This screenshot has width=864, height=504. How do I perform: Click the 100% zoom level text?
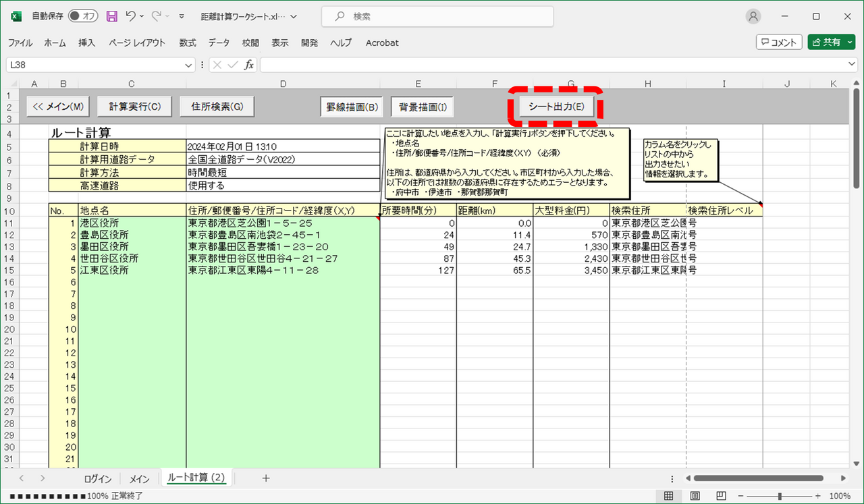(x=840, y=496)
